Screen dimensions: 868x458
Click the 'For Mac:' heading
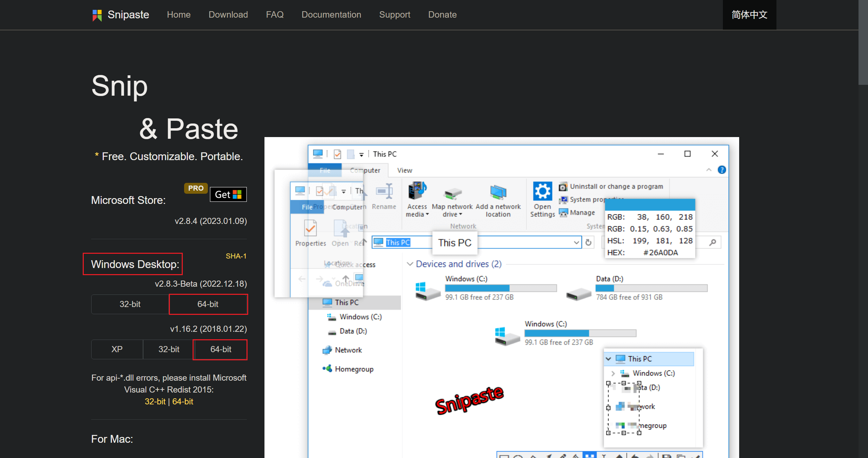[112, 439]
